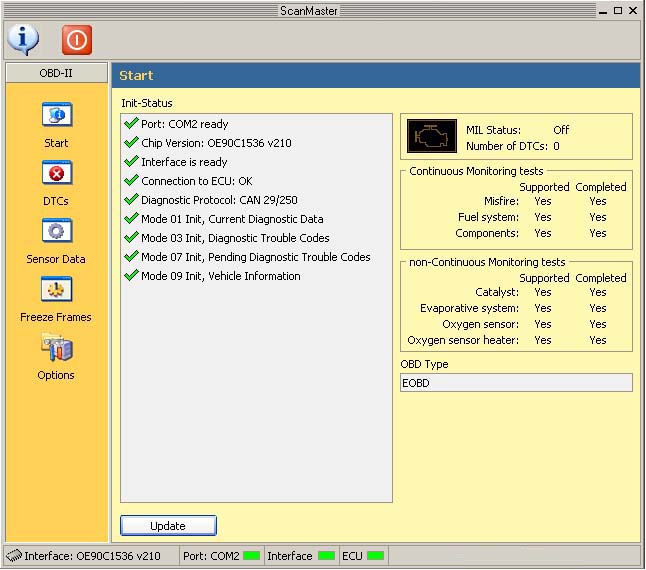The width and height of the screenshot is (646, 570).
Task: Click the ECU green status indicator
Action: 375,556
